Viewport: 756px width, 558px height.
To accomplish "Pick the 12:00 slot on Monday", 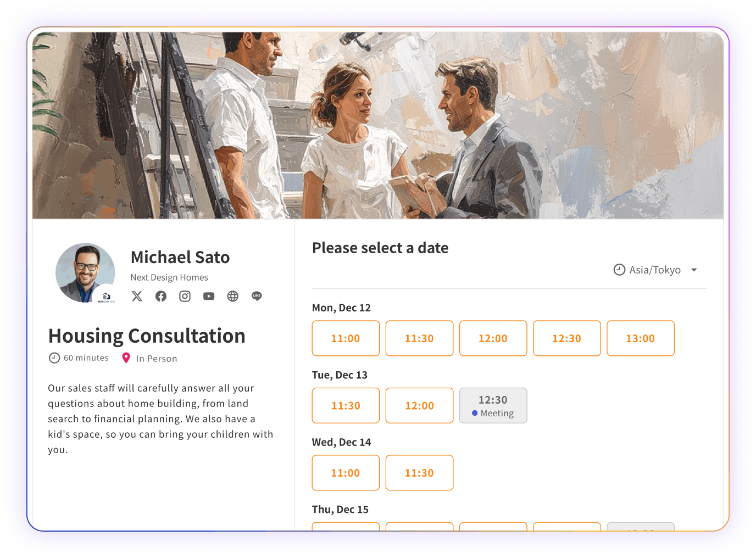I will (493, 338).
